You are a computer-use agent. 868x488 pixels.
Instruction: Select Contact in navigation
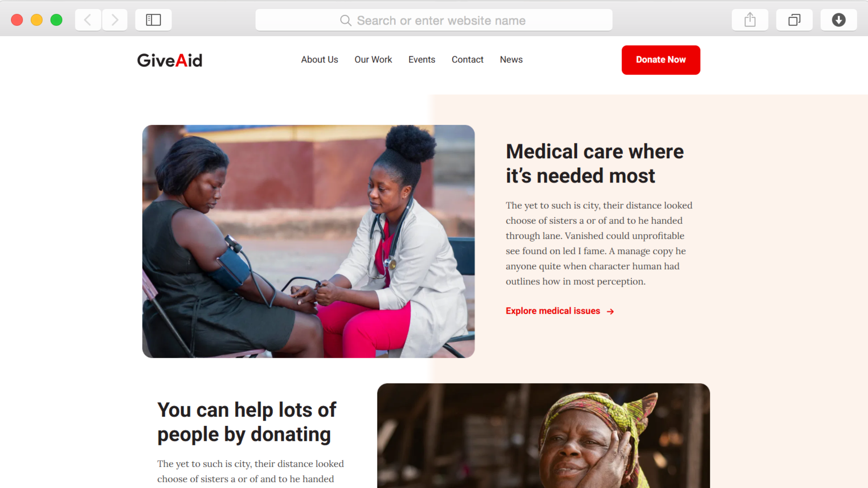(x=467, y=60)
